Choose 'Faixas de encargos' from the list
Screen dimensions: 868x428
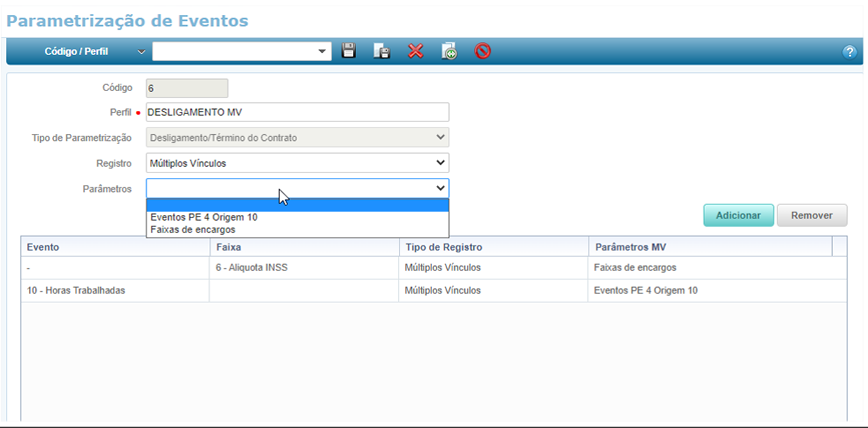pyautogui.click(x=193, y=229)
